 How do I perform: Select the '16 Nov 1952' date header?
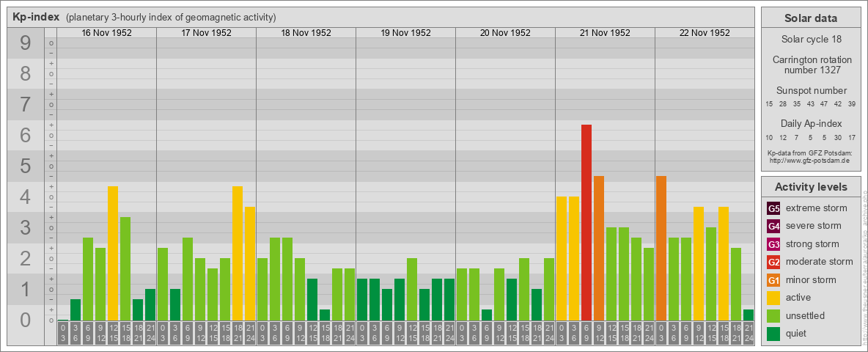click(x=107, y=33)
